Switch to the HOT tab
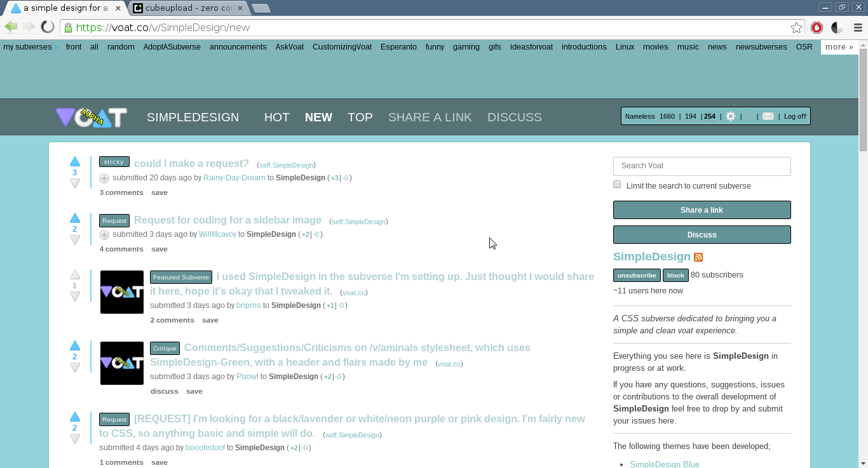 pos(276,117)
